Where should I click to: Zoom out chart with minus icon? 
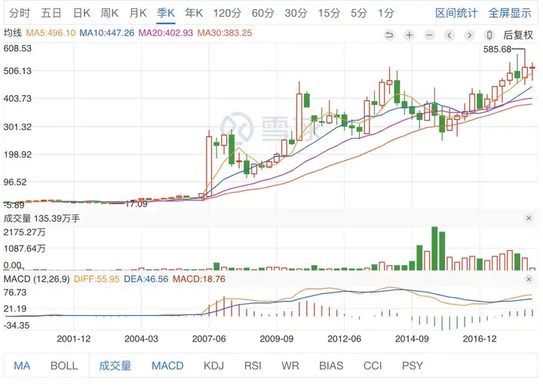coord(429,35)
